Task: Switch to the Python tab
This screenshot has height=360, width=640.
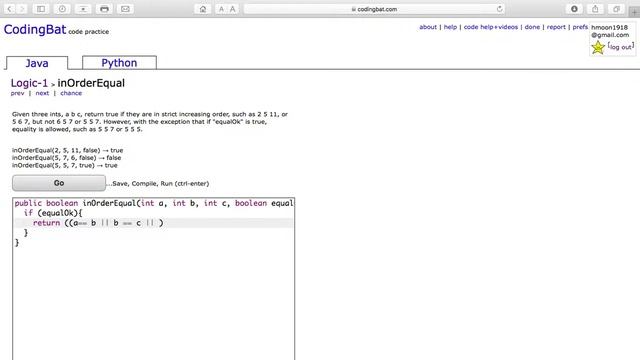Action: tap(119, 62)
